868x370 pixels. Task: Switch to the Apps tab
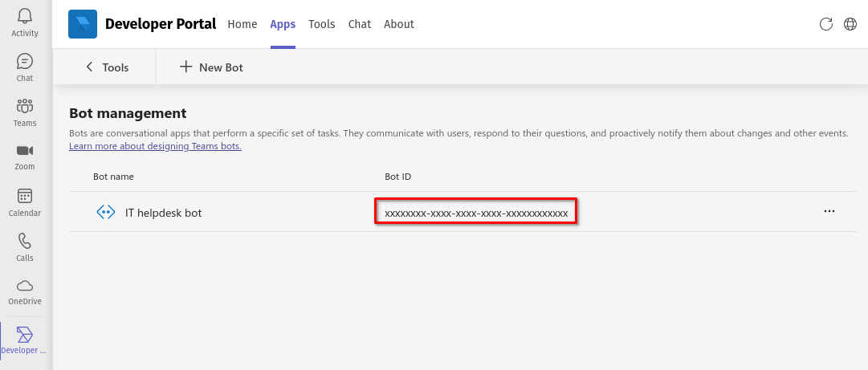coord(283,24)
